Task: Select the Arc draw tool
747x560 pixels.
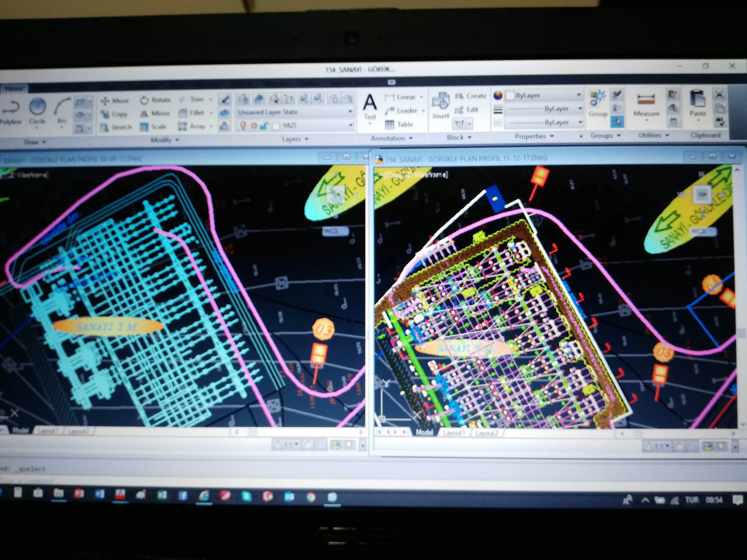Action: 62,111
